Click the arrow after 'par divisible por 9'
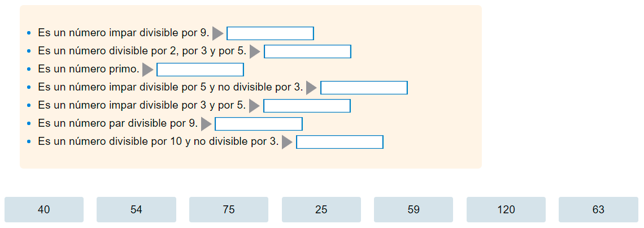 click(x=206, y=124)
